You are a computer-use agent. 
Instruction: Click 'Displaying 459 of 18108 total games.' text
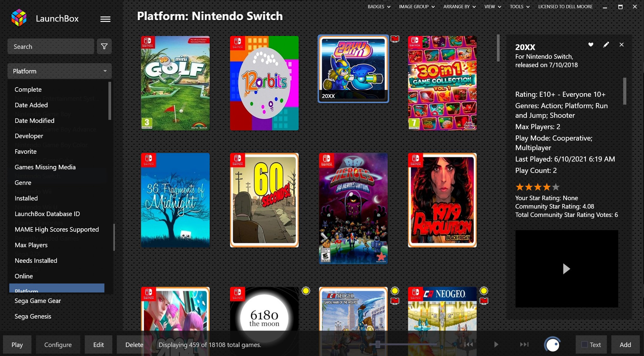tap(210, 345)
